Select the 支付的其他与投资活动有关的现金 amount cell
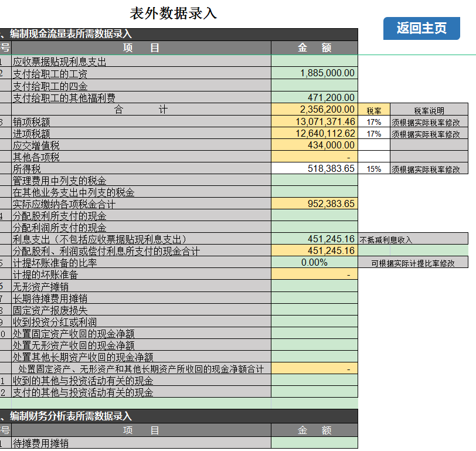Viewport: 476px width, 451px height. point(314,392)
